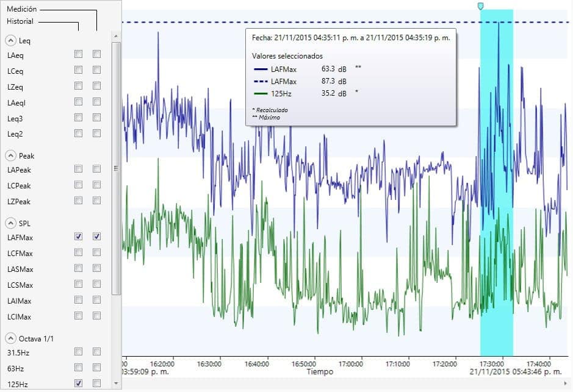The width and height of the screenshot is (573, 392).
Task: Enable the Leq3 checkbox
Action: click(77, 118)
